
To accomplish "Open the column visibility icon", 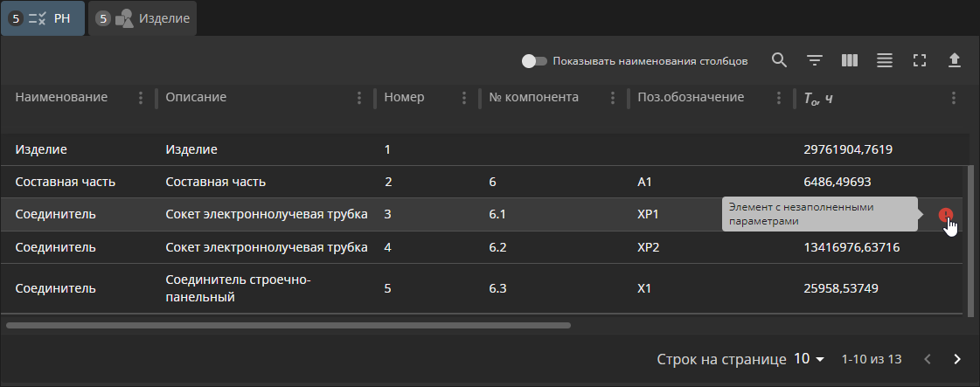I will click(x=850, y=60).
